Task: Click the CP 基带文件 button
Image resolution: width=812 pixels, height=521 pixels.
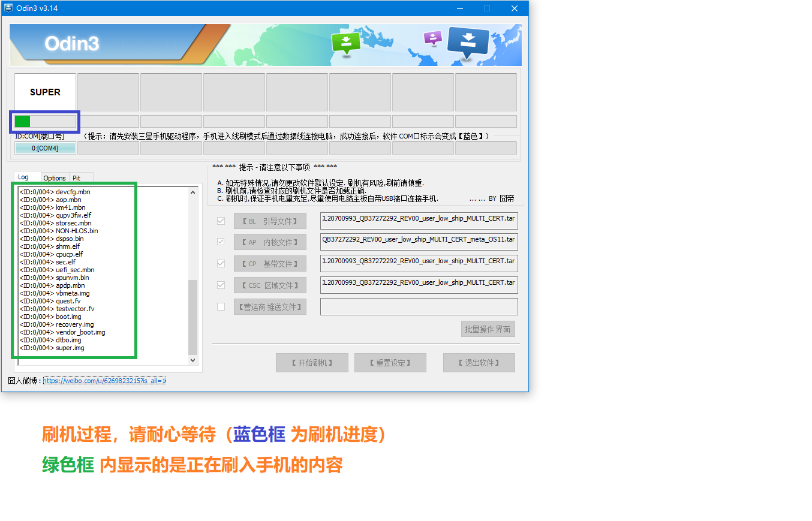Action: tap(270, 264)
